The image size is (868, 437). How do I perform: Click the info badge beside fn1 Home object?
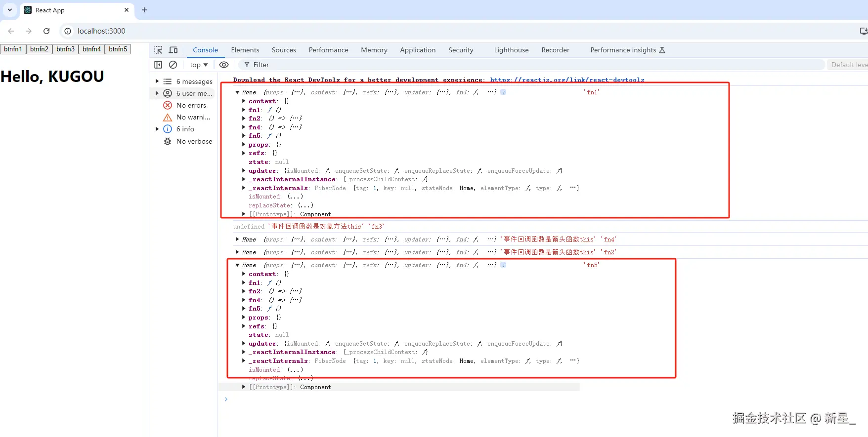point(503,92)
